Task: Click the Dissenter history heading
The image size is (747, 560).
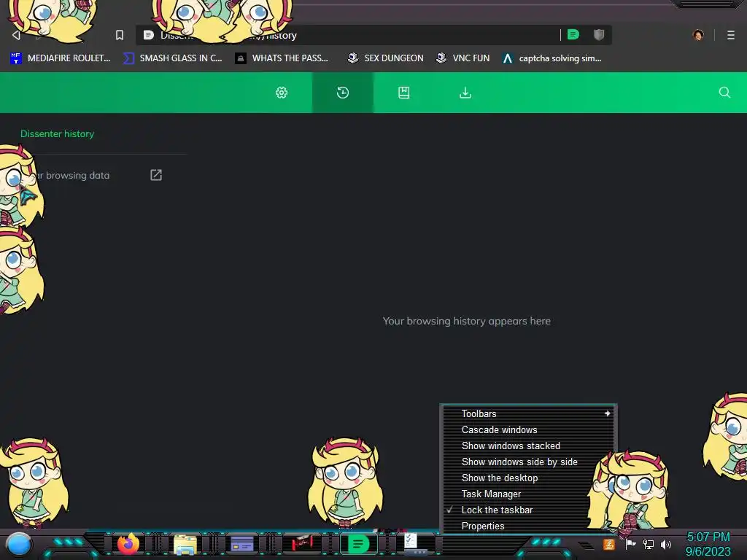Action: (57, 134)
